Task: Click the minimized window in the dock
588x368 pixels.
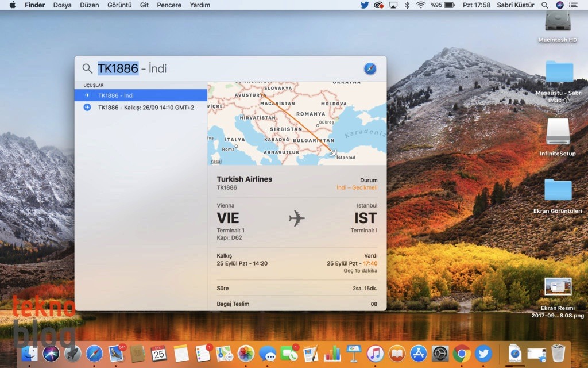Action: 537,354
